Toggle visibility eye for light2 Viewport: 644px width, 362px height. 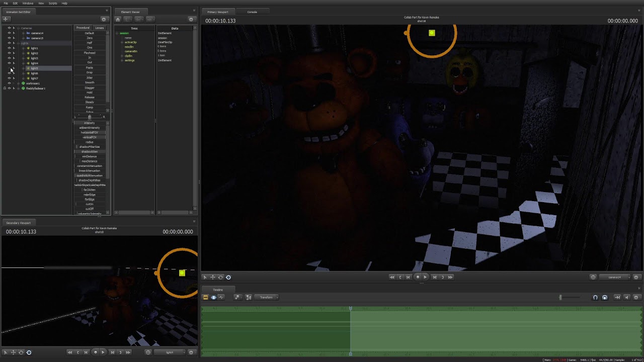pyautogui.click(x=9, y=53)
